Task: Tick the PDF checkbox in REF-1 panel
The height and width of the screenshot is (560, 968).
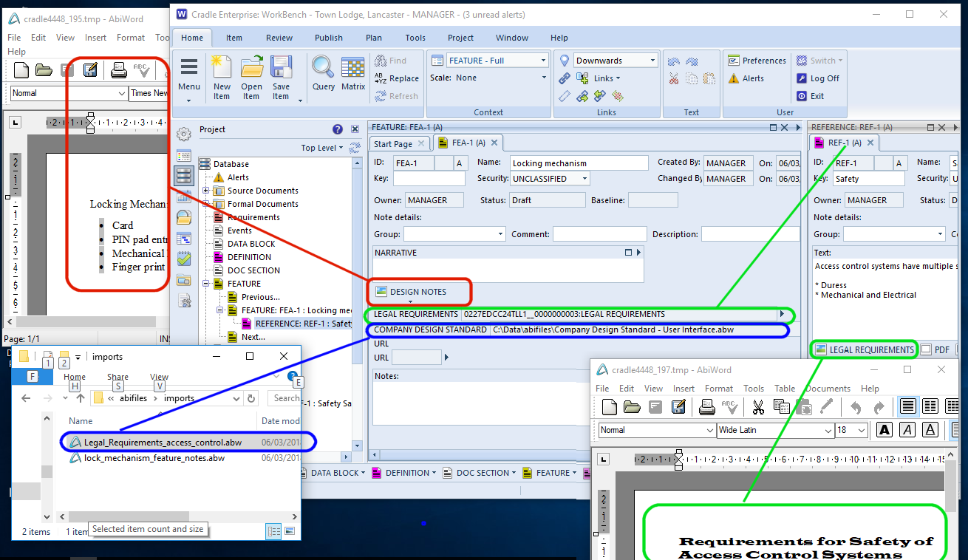Action: [926, 350]
